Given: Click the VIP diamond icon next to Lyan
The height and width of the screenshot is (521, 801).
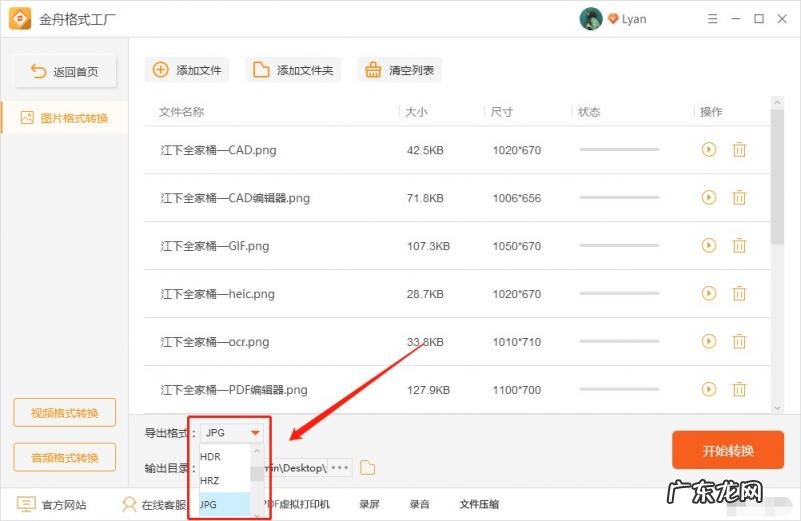Looking at the screenshot, I should coord(613,19).
